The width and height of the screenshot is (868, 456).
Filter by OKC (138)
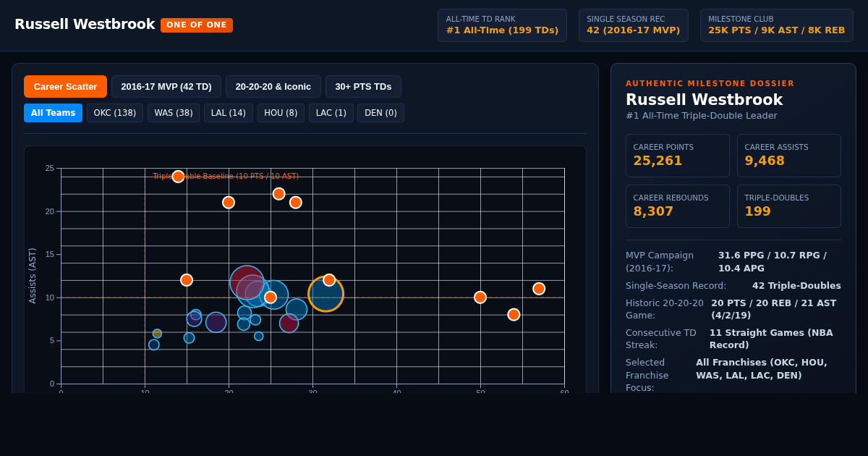[115, 113]
